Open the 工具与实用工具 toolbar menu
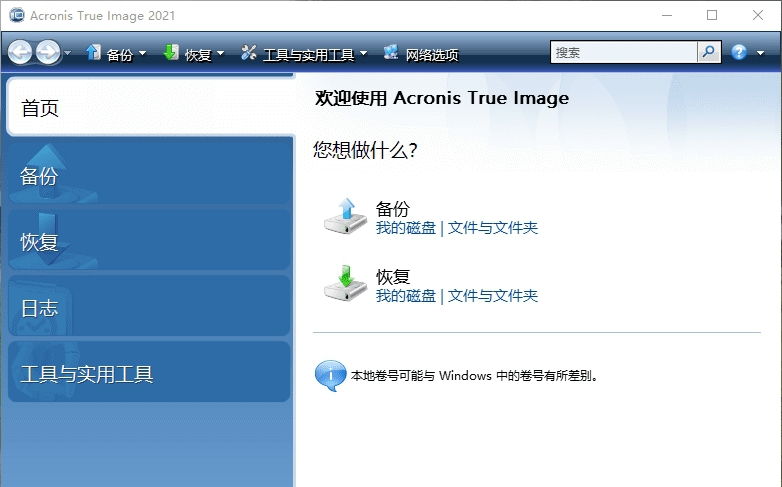This screenshot has width=782, height=487. coord(308,54)
